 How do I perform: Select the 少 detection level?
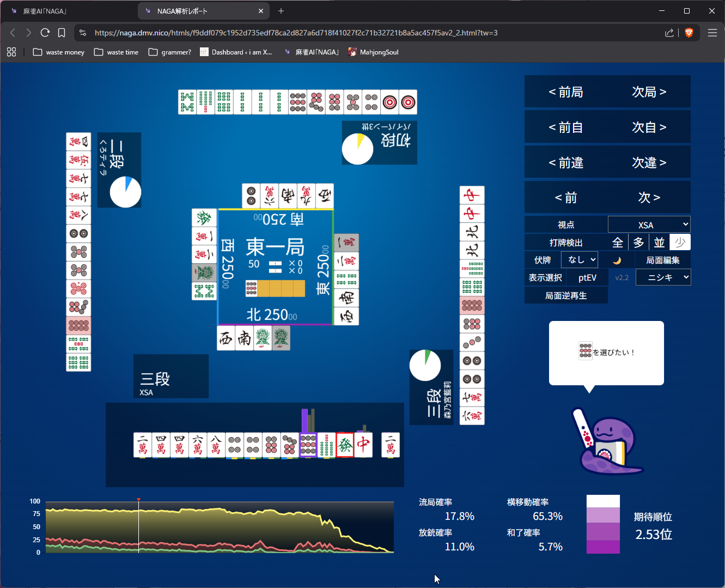point(680,243)
